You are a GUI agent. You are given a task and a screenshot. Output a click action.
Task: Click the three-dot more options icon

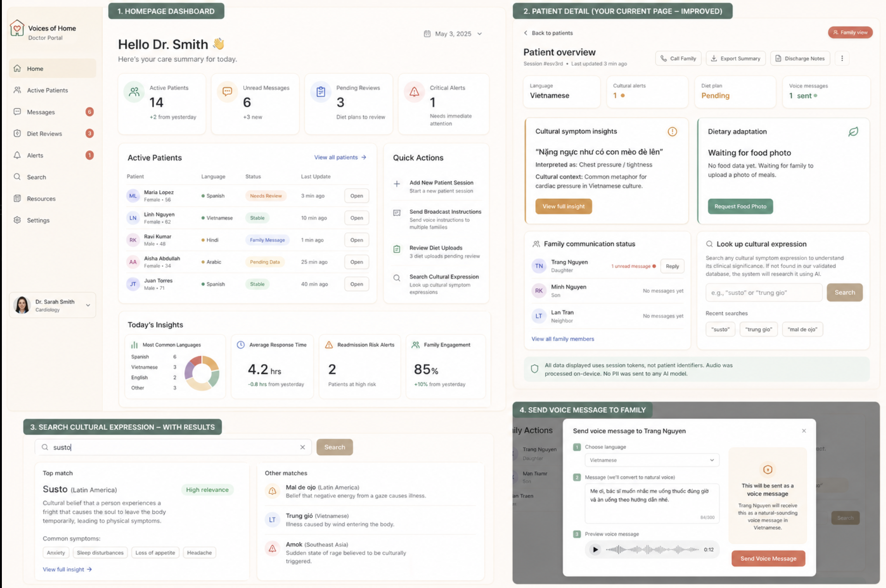pos(842,58)
